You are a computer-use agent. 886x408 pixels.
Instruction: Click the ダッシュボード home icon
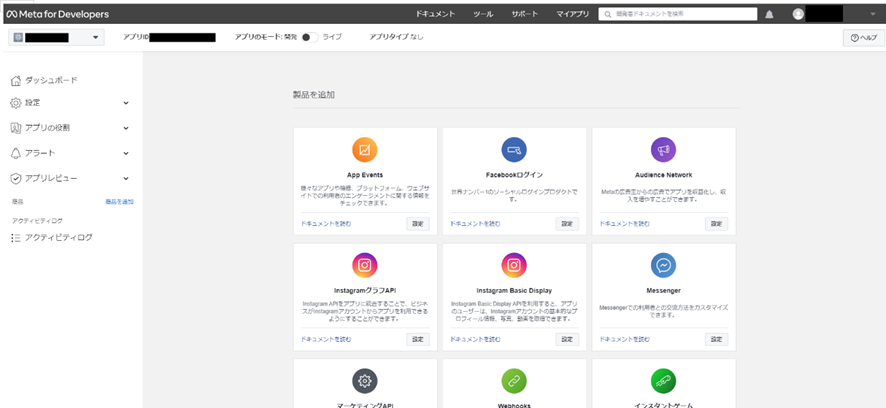click(x=16, y=80)
